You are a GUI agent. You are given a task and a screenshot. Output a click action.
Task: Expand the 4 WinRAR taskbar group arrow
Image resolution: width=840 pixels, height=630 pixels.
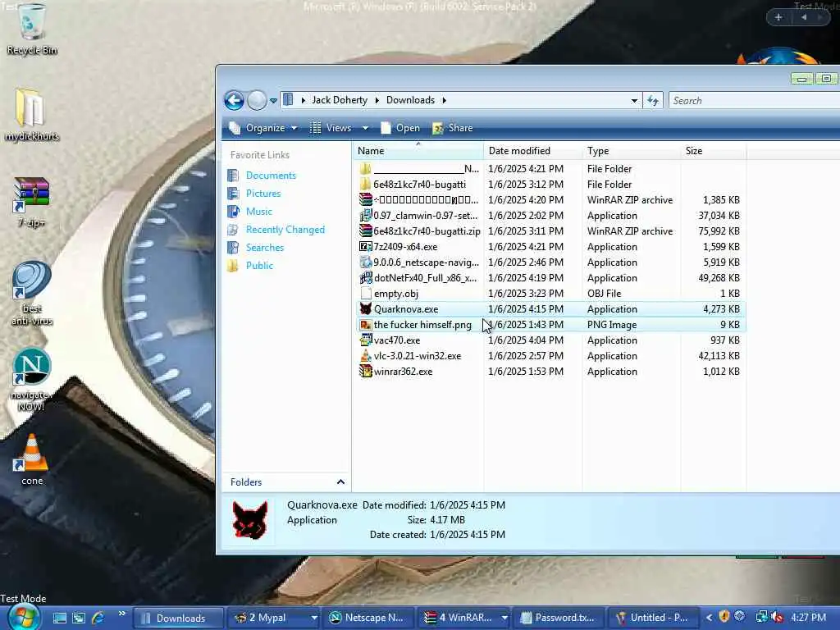coord(504,618)
